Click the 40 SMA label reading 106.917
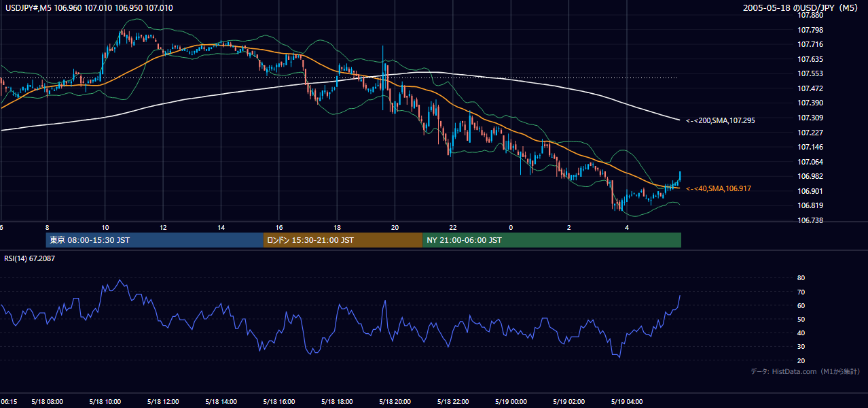Screen dimensions: 868x408 719,188
